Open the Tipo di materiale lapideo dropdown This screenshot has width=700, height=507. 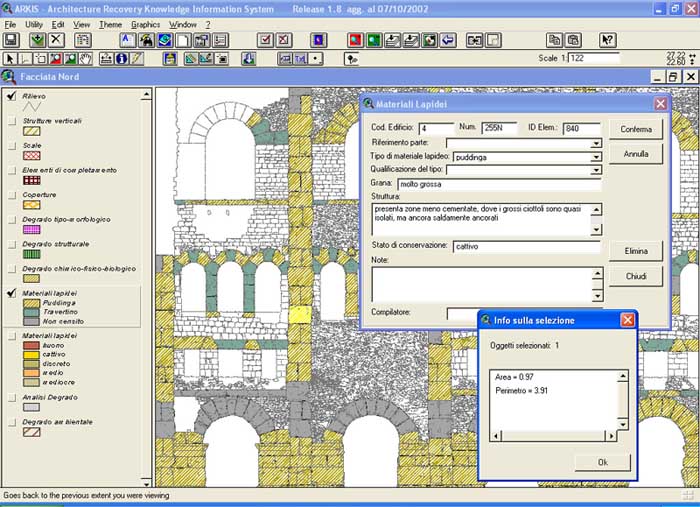595,157
